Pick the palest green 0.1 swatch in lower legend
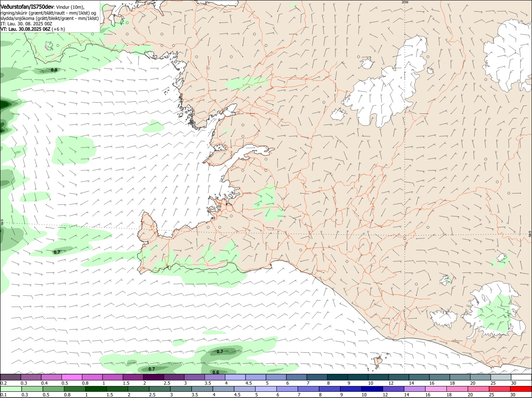The height and width of the screenshot is (398, 532). [11, 389]
